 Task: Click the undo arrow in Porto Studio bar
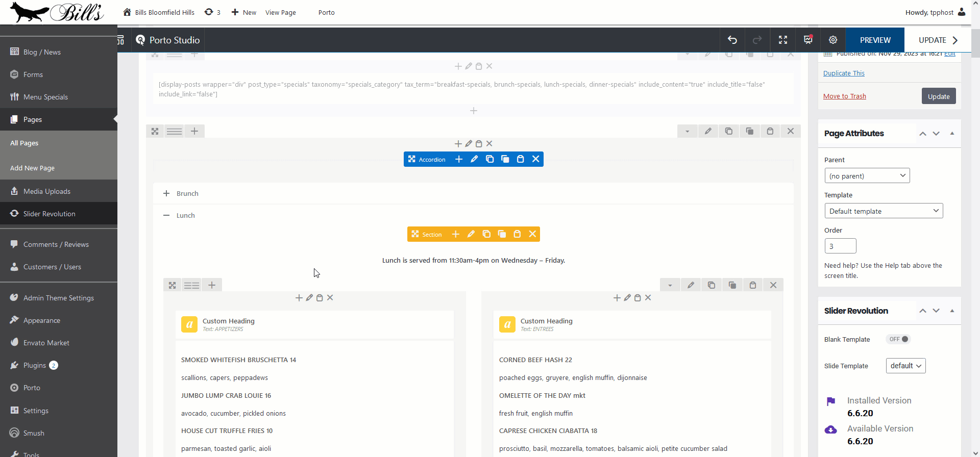tap(732, 40)
